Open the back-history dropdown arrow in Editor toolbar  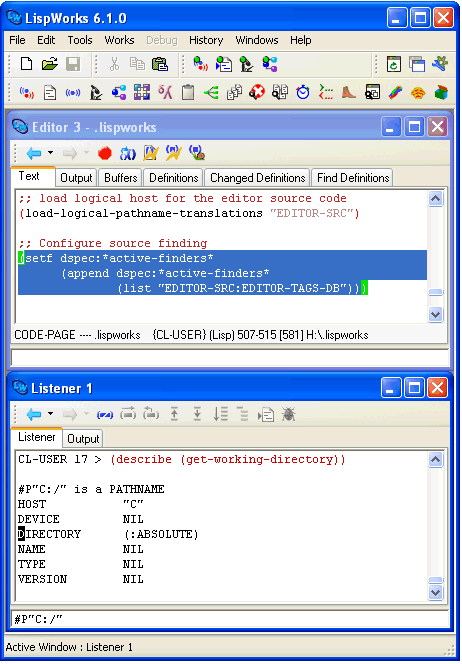click(50, 152)
